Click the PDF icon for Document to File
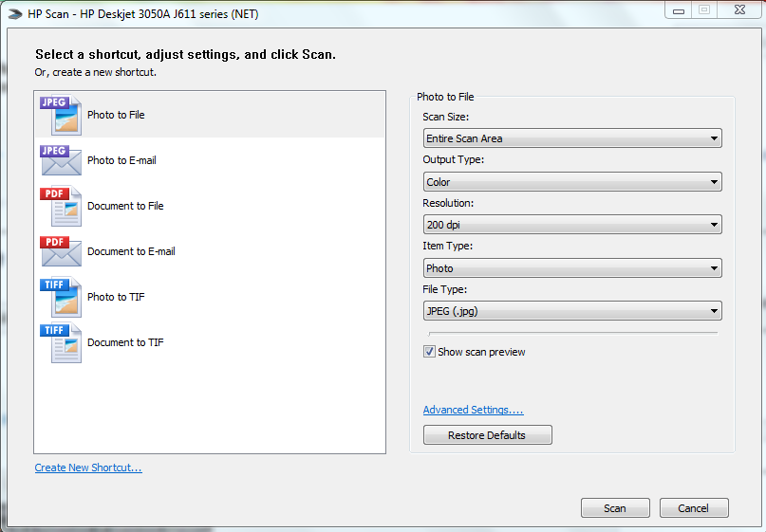Screen dimensions: 766x532 [x=61, y=206]
